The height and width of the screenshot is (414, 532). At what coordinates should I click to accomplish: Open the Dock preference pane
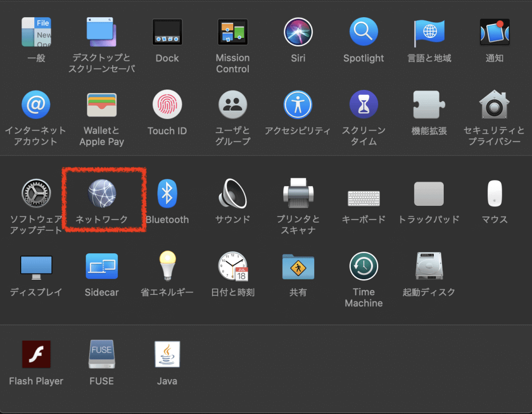[167, 32]
